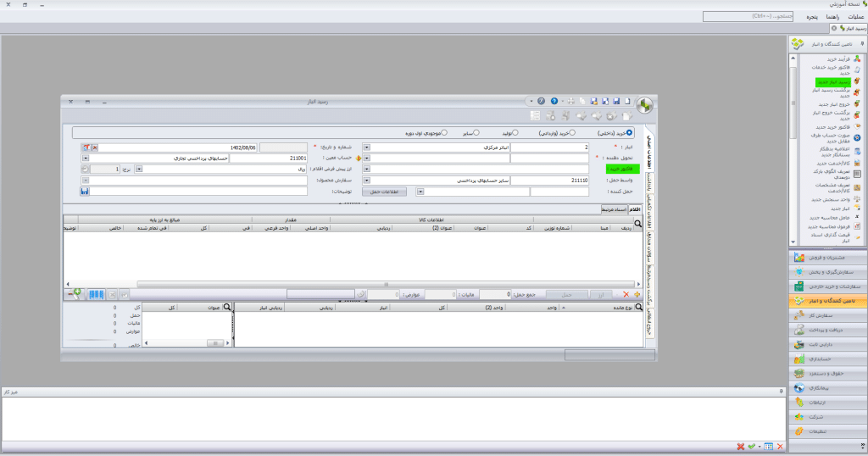Click side panel scrollbar down arrow

coord(793,242)
